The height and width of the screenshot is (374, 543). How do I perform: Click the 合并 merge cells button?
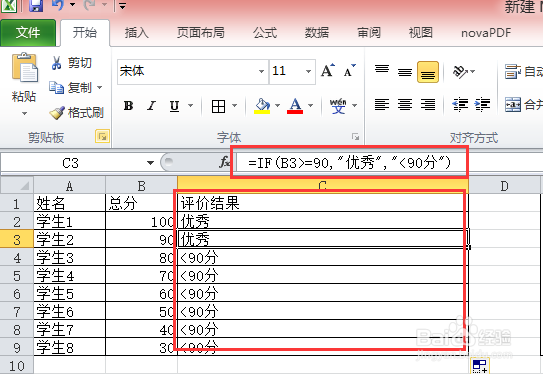point(523,104)
